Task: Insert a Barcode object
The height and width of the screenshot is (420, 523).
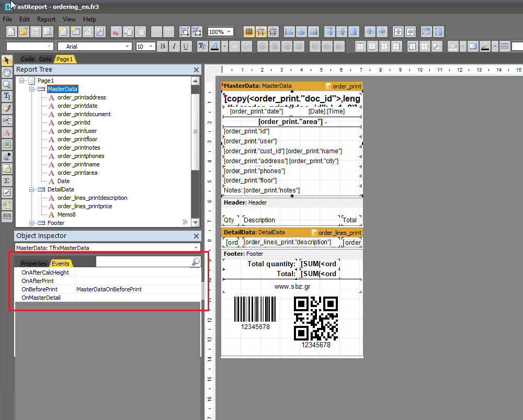Action: coord(7,217)
